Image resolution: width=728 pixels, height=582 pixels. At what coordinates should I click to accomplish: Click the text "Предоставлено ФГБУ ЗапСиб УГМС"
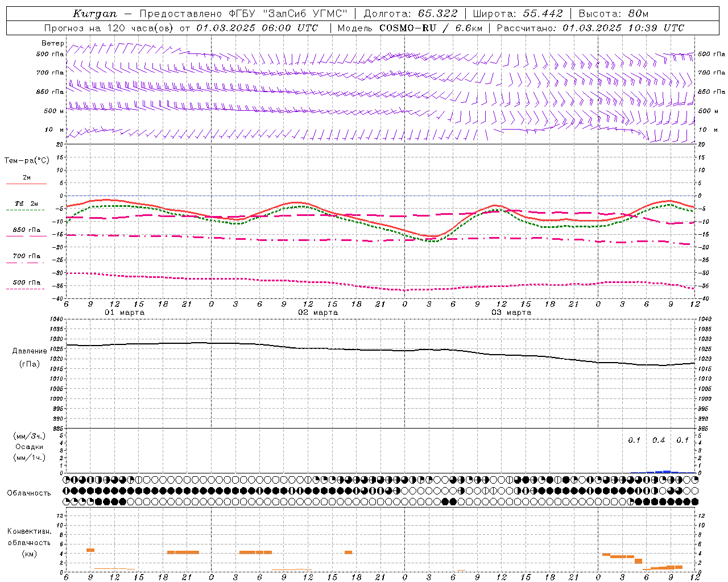click(x=243, y=14)
